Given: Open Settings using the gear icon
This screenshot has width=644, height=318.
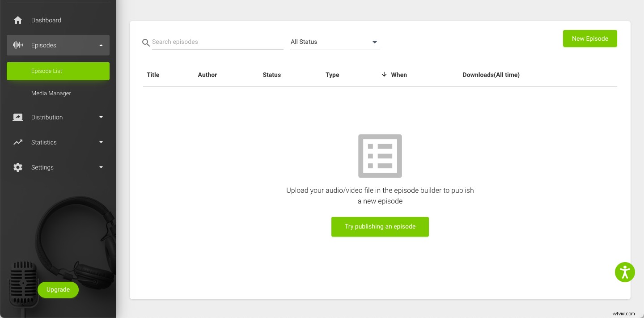Looking at the screenshot, I should [x=18, y=167].
